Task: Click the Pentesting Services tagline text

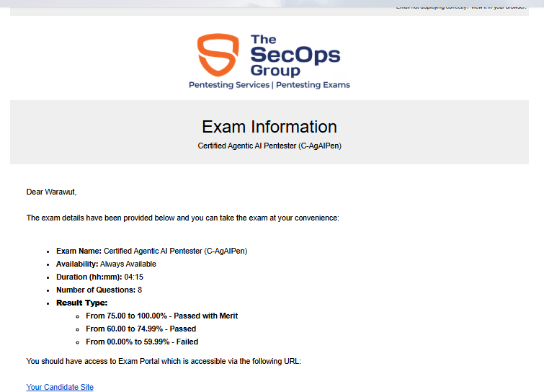Action: coord(229,85)
